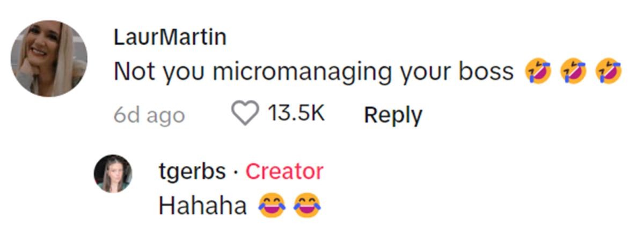Open the tgerbs username link
The image size is (644, 226).
[x=192, y=172]
